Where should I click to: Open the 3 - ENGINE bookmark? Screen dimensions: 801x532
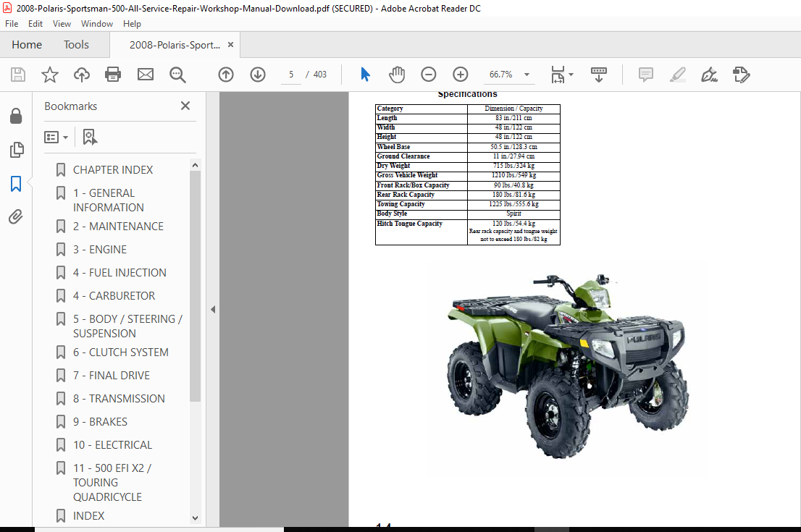100,250
